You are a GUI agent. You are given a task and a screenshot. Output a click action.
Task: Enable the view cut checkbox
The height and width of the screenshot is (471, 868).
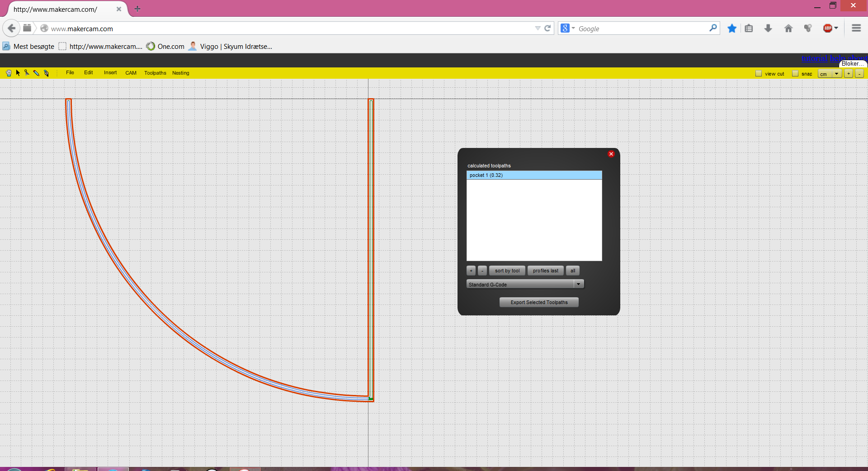click(759, 74)
